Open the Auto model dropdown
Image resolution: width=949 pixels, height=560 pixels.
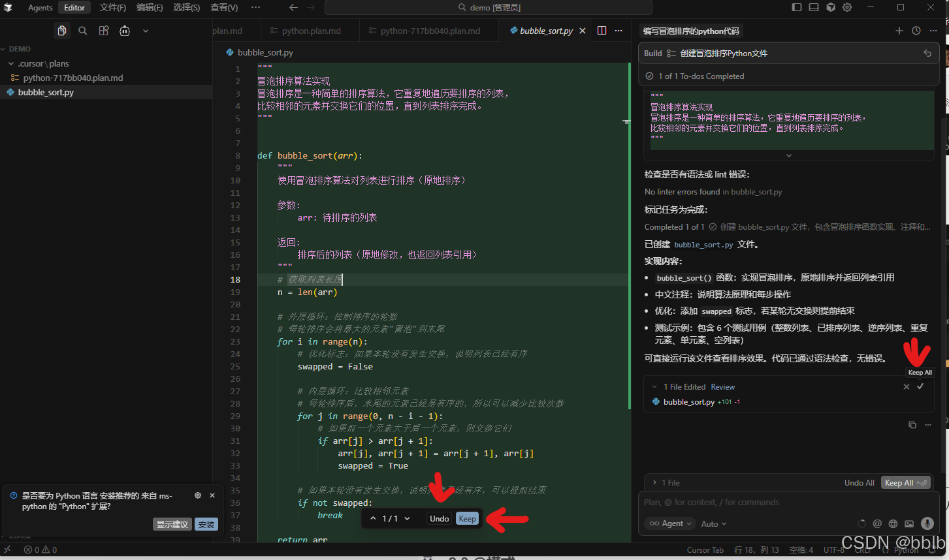pyautogui.click(x=713, y=523)
